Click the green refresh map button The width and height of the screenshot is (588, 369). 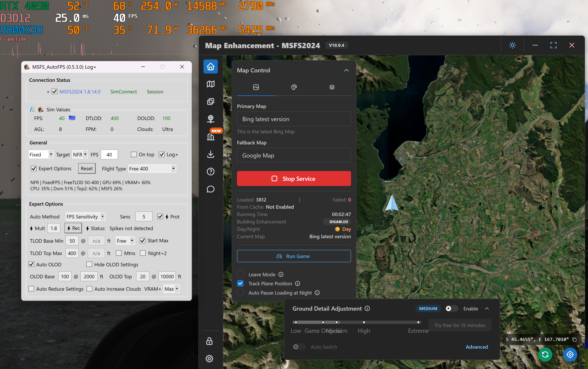(x=545, y=354)
